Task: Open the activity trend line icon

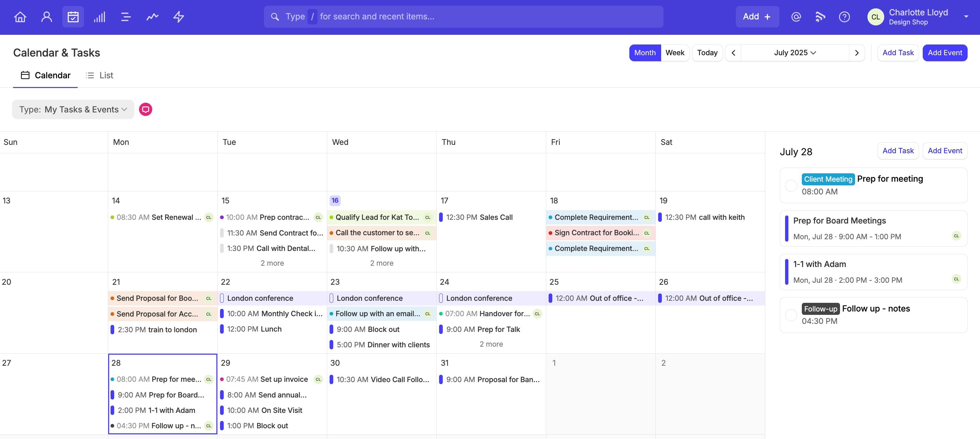Action: point(152,17)
